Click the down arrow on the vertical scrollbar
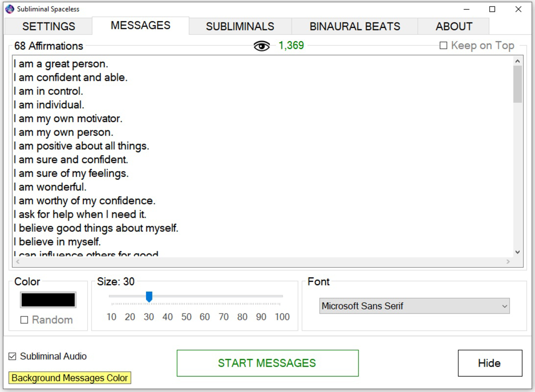Screen dimensions: 535x392 518,251
